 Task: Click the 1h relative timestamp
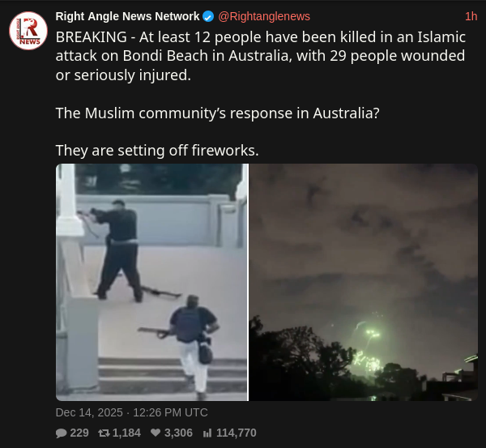pos(471,16)
